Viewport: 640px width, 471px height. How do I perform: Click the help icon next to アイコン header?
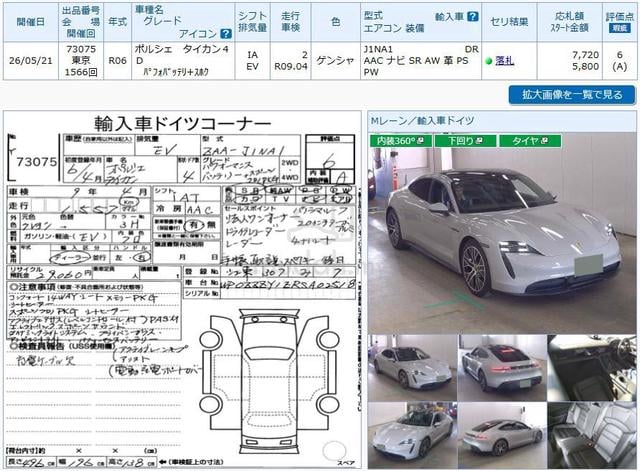click(x=226, y=33)
